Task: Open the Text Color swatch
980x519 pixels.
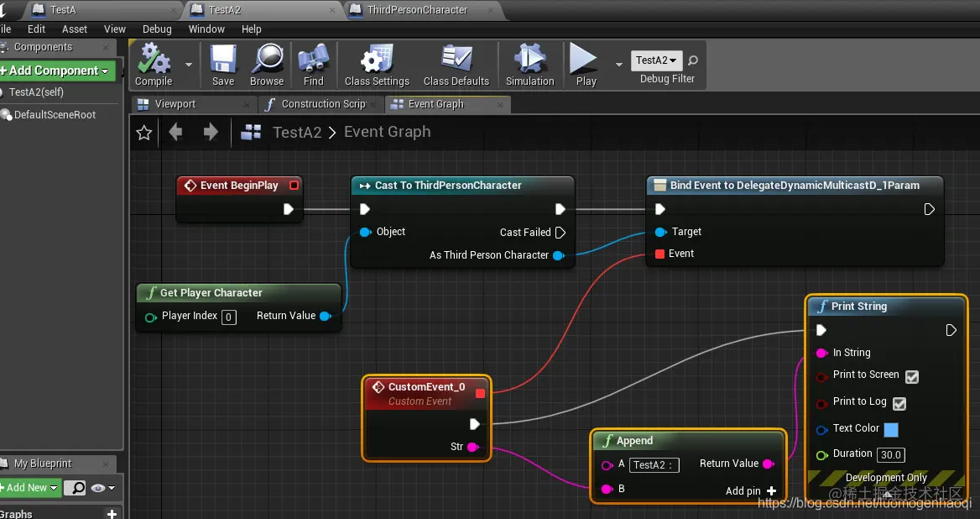Action: pyautogui.click(x=891, y=430)
